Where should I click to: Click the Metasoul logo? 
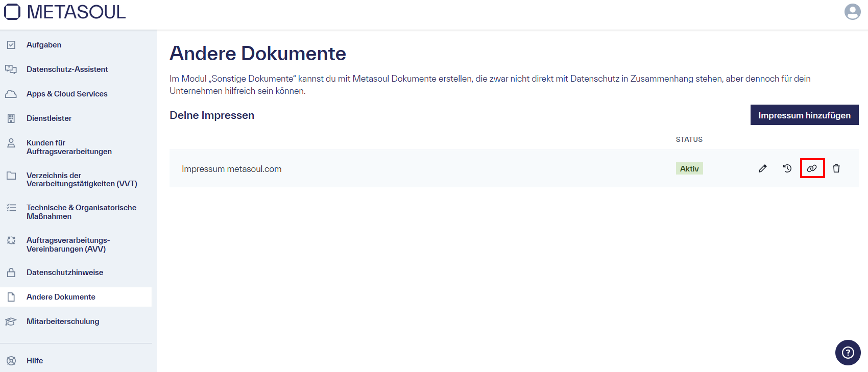click(x=65, y=12)
